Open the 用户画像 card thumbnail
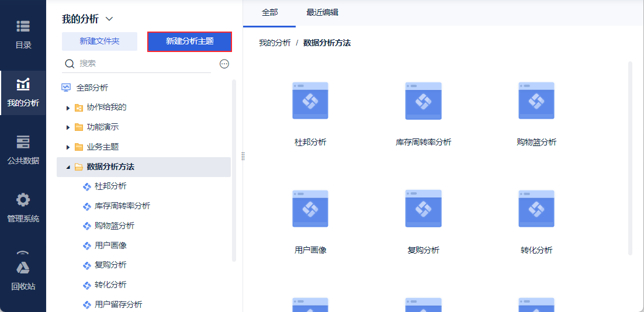 (x=310, y=209)
